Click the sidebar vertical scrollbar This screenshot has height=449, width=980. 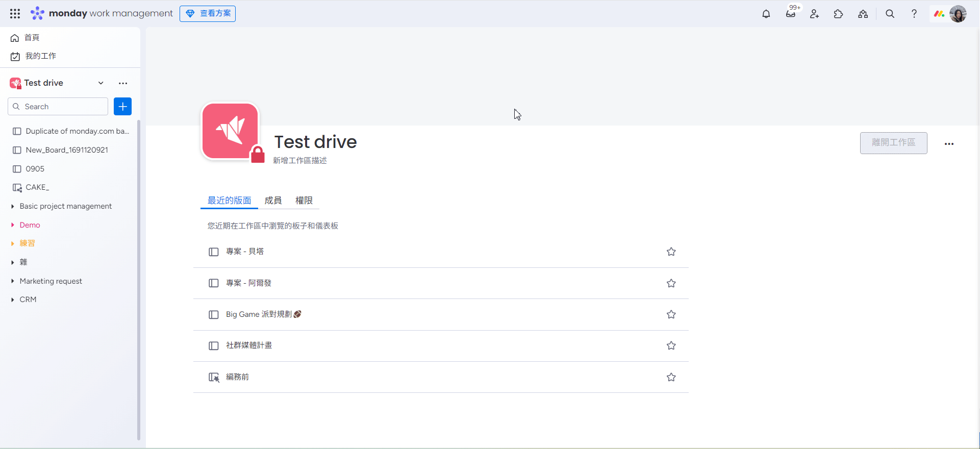(138, 280)
